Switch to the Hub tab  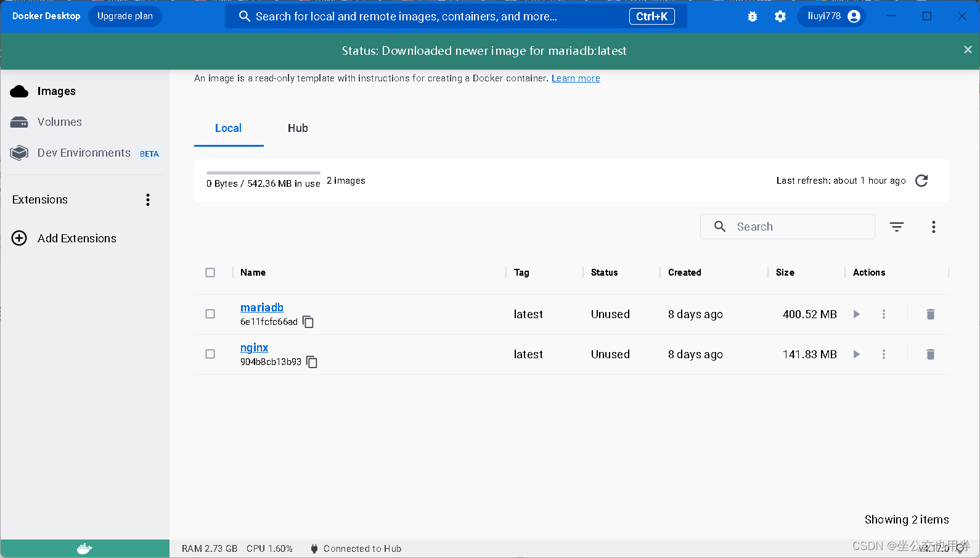pos(298,128)
